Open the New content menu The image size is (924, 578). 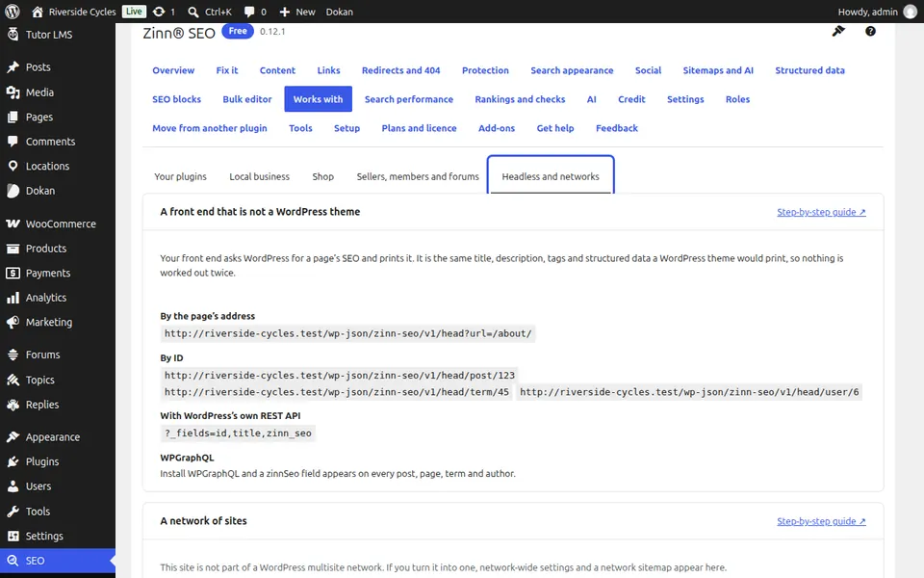click(297, 12)
